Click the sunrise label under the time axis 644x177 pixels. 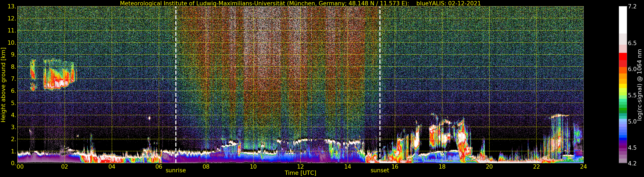pyautogui.click(x=176, y=171)
